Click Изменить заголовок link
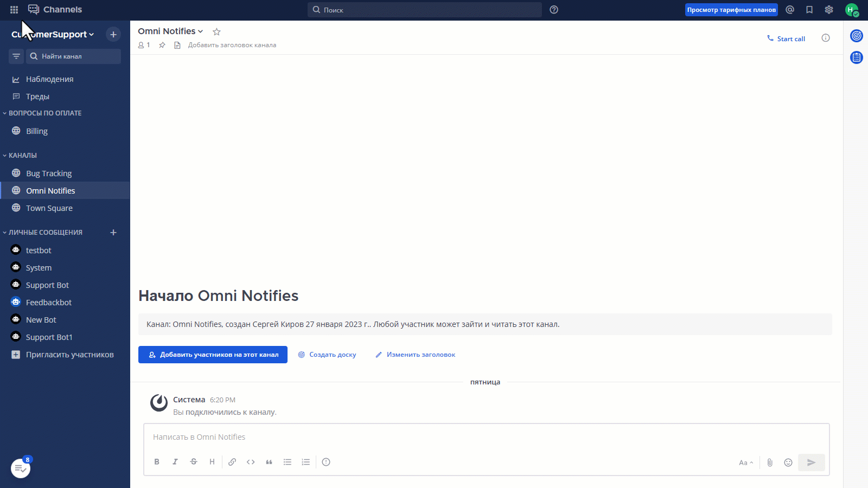 416,355
